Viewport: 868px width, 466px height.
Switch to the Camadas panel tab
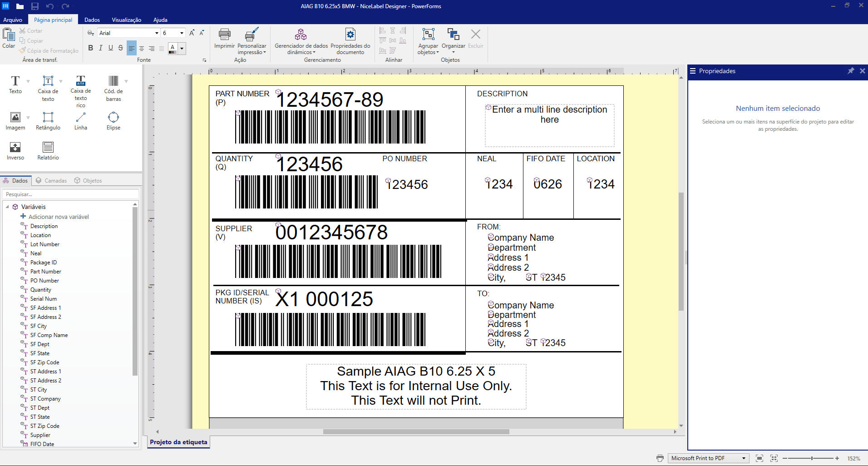pos(51,180)
